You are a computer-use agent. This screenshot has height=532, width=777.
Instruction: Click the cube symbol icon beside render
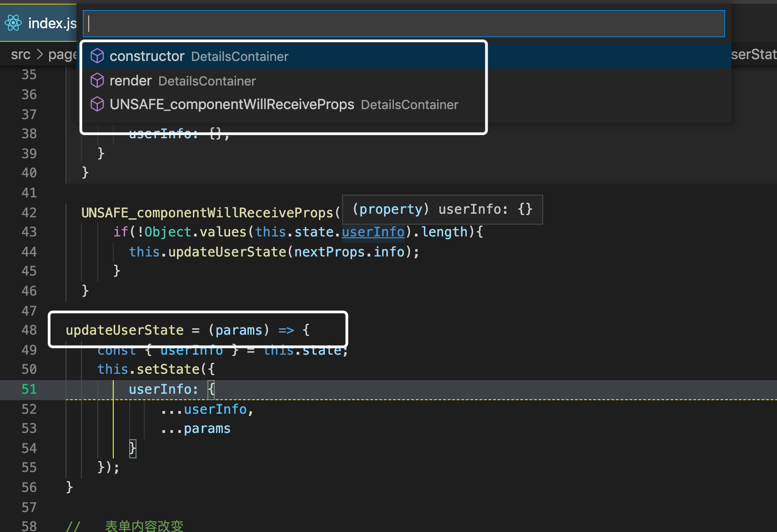pyautogui.click(x=97, y=80)
